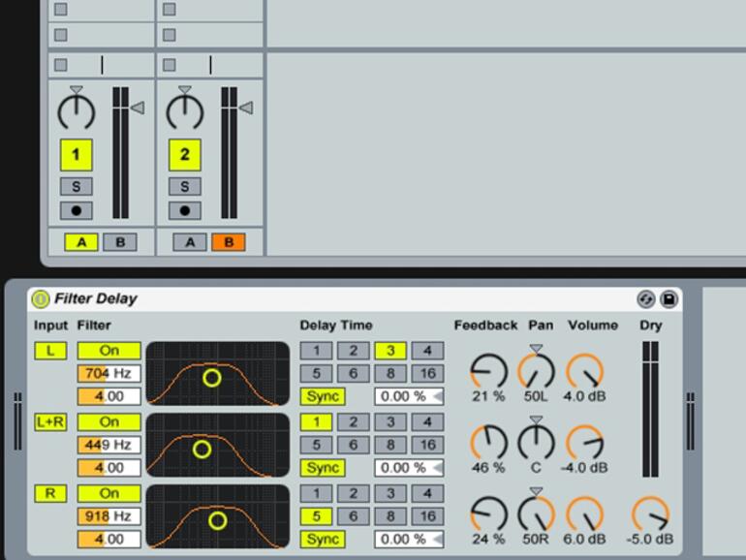Click the 449 Hz filter frequency field

pyautogui.click(x=109, y=445)
